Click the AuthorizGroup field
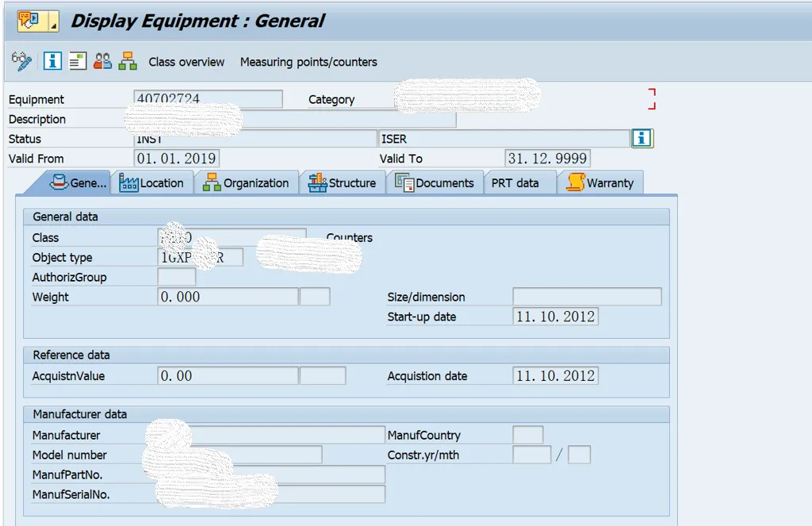The image size is (812, 526). (177, 277)
